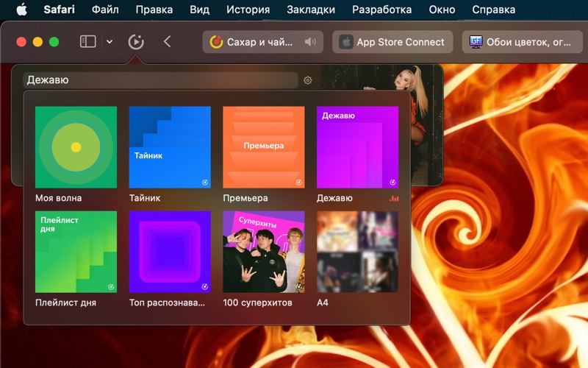Open the Apple menu
Image resolution: width=588 pixels, height=368 pixels.
[22, 10]
